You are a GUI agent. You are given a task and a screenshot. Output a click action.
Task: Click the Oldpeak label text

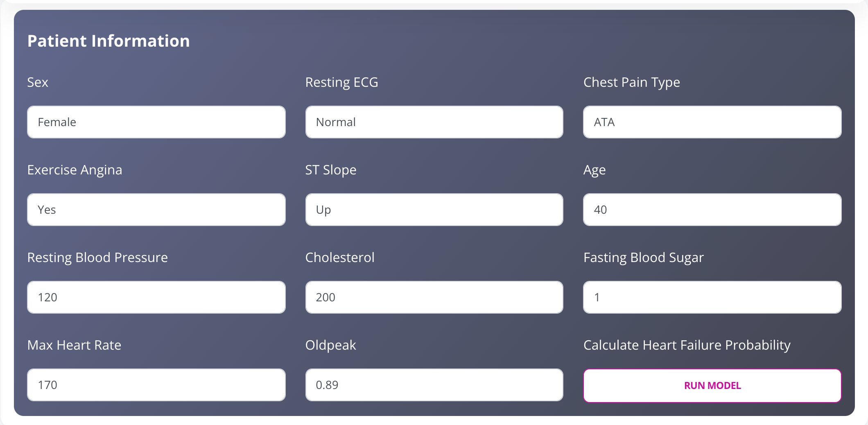coord(331,346)
